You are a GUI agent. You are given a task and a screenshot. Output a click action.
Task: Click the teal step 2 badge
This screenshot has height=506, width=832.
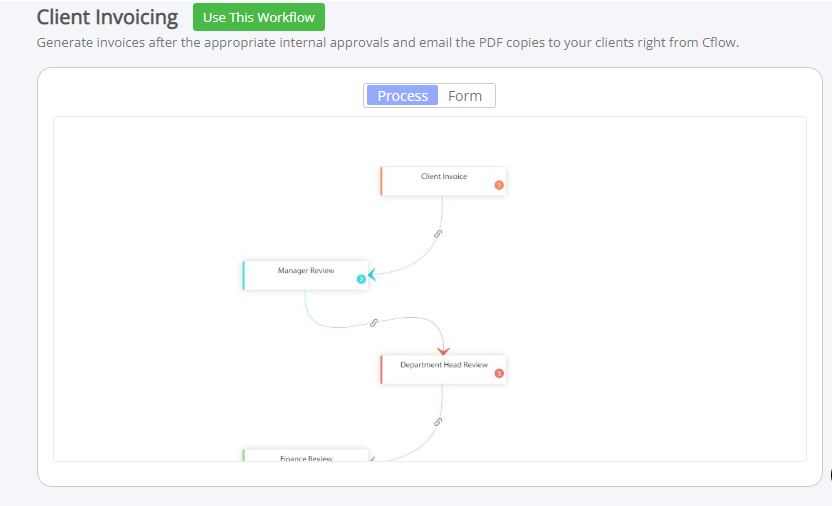pyautogui.click(x=361, y=280)
